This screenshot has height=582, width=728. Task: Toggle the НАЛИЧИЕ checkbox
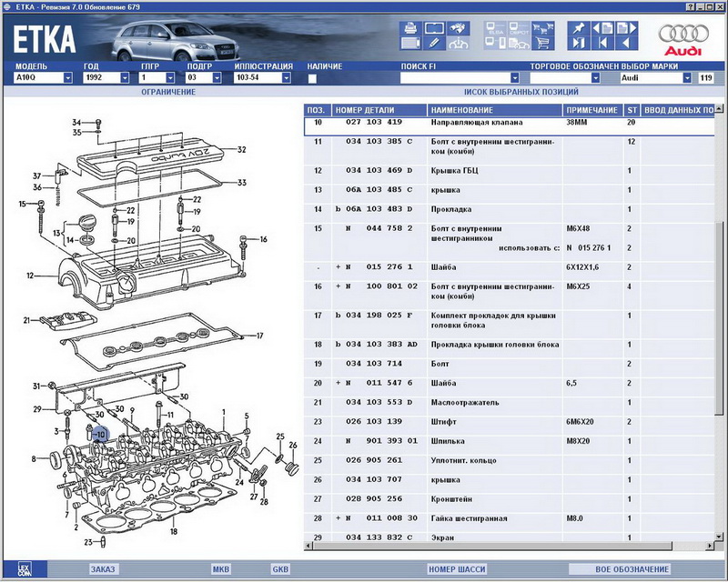pyautogui.click(x=312, y=78)
